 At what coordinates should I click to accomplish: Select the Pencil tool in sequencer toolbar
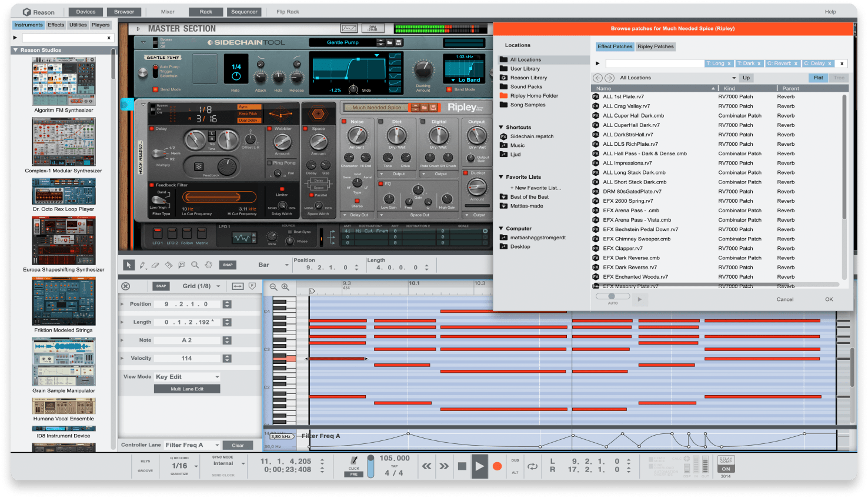click(142, 265)
